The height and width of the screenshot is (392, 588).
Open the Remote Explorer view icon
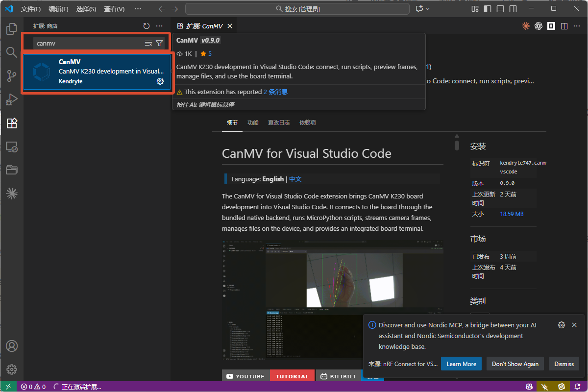pyautogui.click(x=12, y=147)
